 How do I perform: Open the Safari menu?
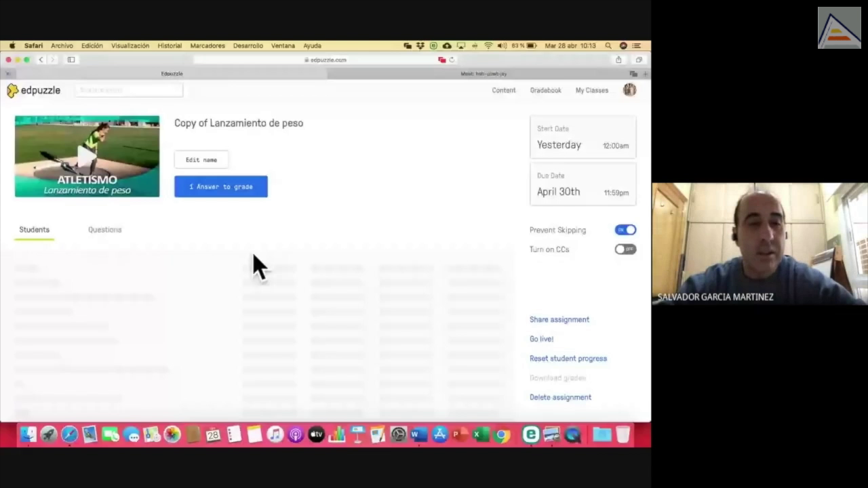point(33,45)
